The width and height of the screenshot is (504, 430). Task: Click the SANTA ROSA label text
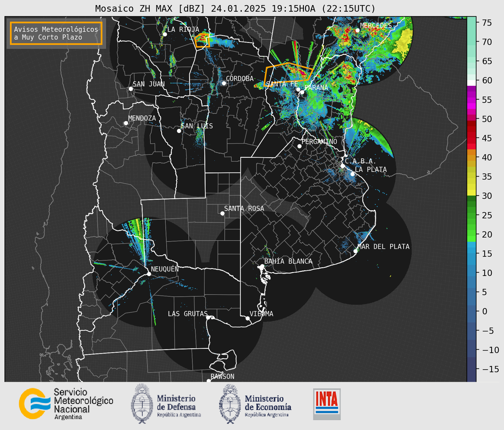pos(244,208)
